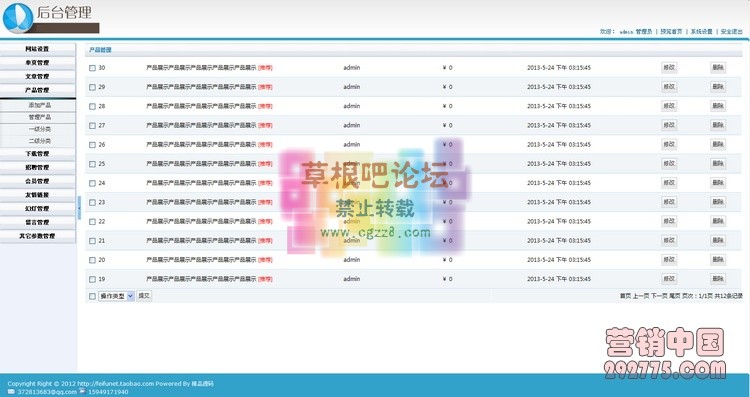Tick the checkbox for product 25

tap(92, 164)
